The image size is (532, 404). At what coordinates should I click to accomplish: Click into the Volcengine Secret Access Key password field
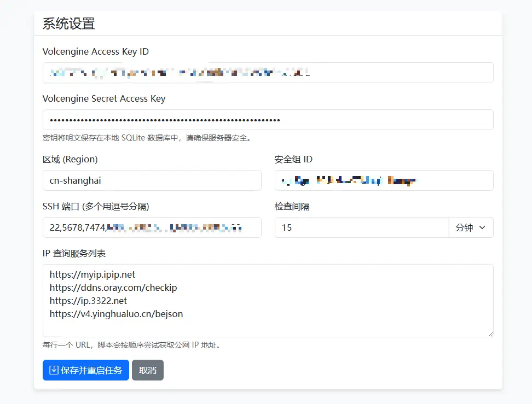pyautogui.click(x=268, y=120)
